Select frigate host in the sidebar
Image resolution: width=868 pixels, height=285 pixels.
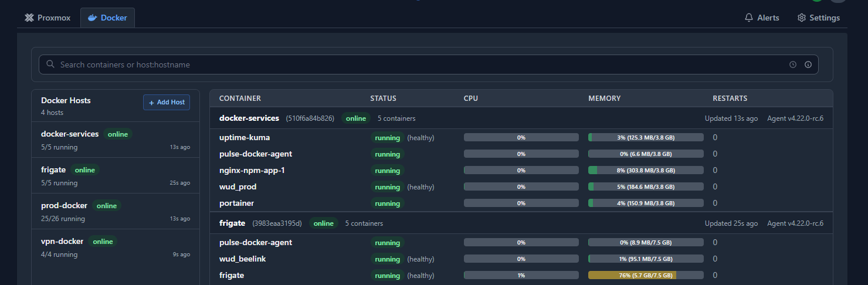116,176
